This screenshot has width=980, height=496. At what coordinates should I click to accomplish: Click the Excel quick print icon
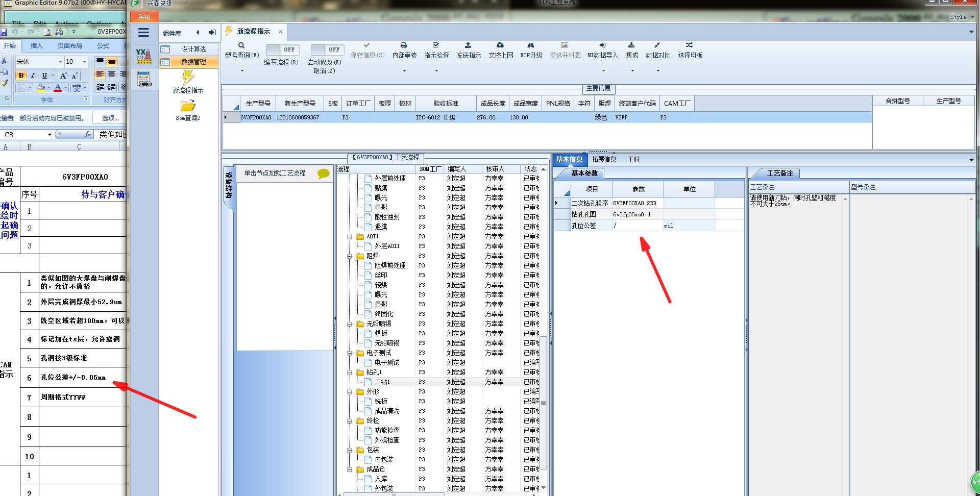59,32
